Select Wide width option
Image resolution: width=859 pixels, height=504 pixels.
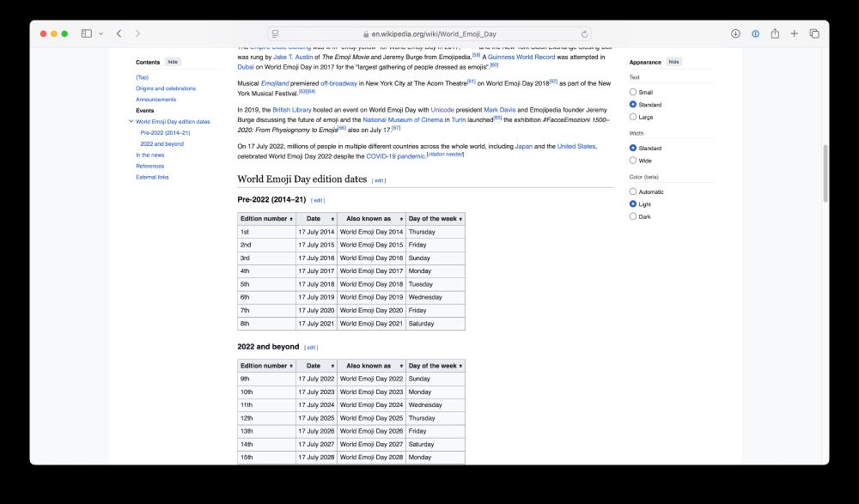(633, 161)
